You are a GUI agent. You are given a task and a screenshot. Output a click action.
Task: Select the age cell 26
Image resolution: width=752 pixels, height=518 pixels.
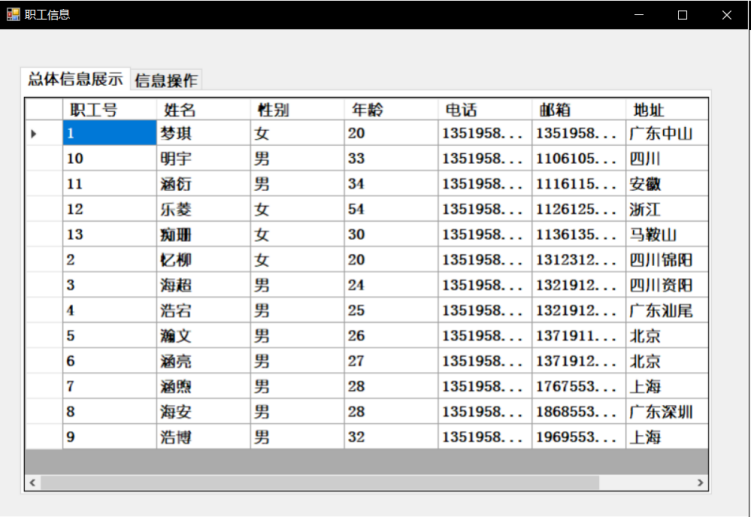pos(391,336)
